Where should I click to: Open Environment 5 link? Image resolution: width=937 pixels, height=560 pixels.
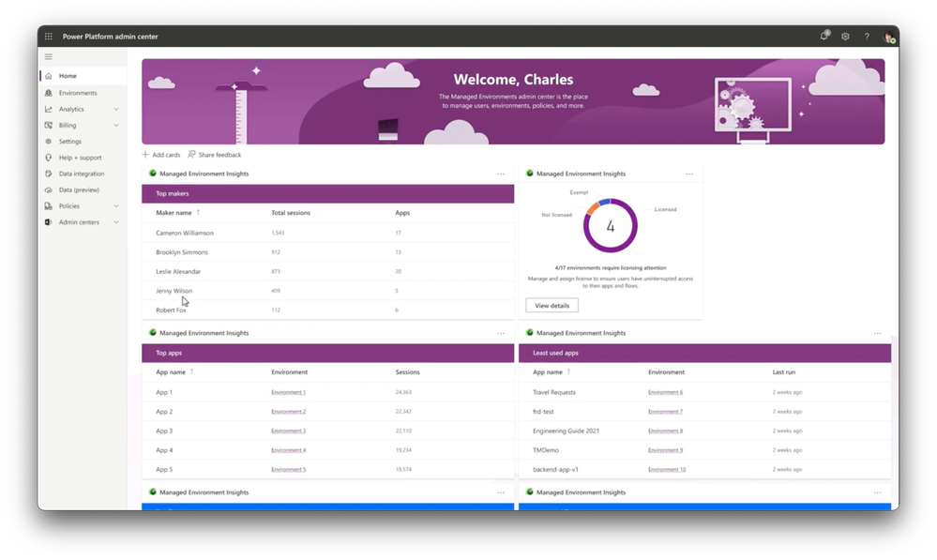[288, 470]
